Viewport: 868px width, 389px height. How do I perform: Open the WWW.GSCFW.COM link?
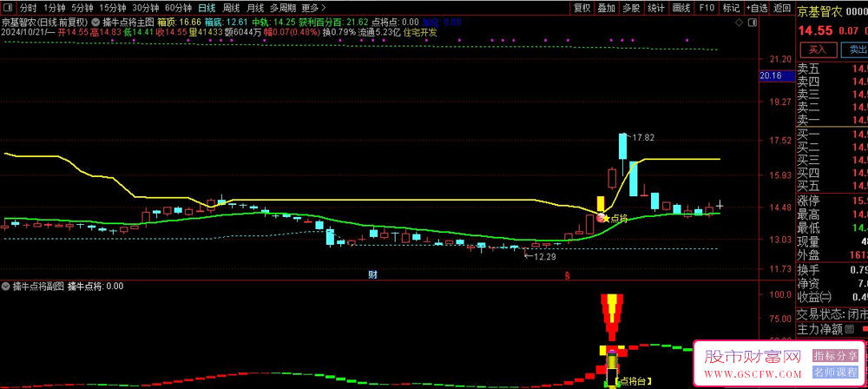pyautogui.click(x=753, y=374)
